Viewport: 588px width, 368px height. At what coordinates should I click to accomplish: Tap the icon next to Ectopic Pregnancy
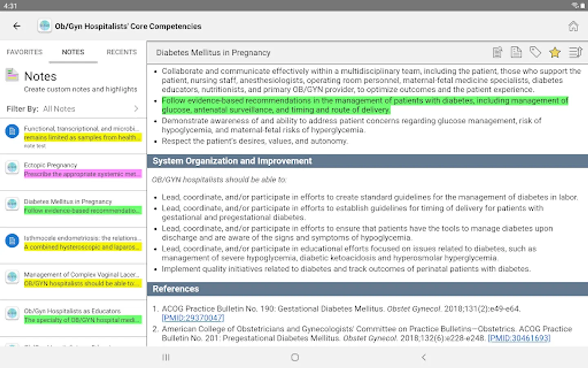(x=12, y=167)
